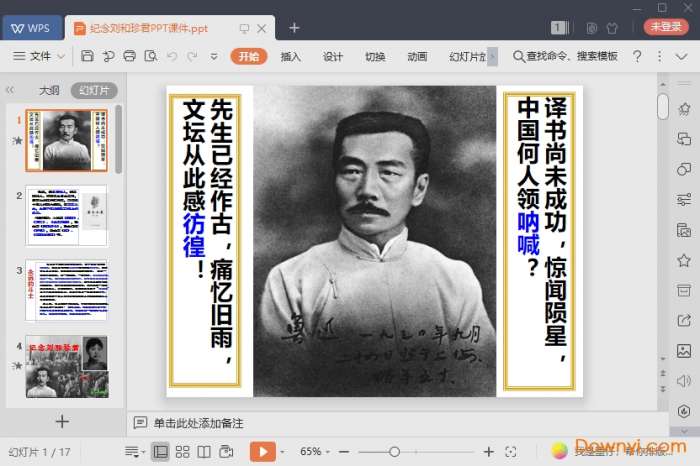Start slideshow with orange play button

tap(260, 452)
